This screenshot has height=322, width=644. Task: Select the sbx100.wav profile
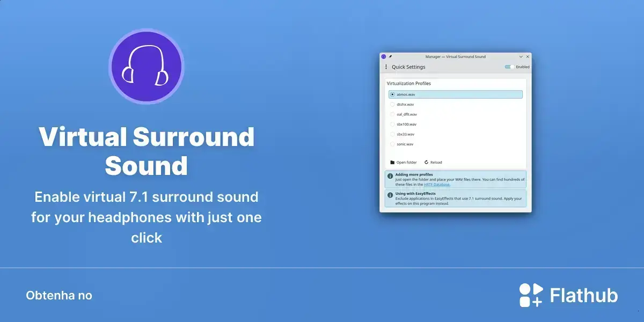(456, 124)
